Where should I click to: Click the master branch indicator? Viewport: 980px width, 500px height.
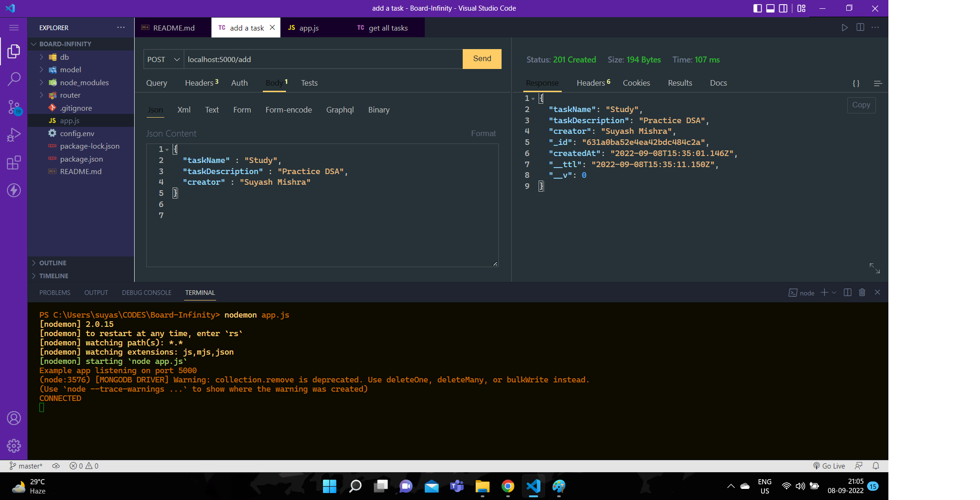[x=26, y=466]
